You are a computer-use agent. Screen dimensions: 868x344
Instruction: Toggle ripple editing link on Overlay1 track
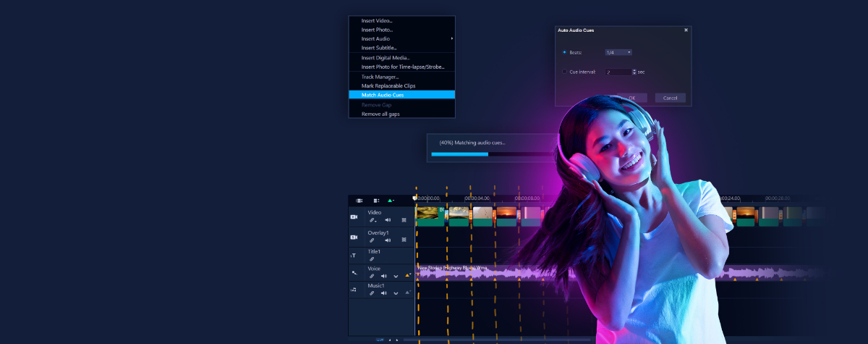[x=372, y=240]
